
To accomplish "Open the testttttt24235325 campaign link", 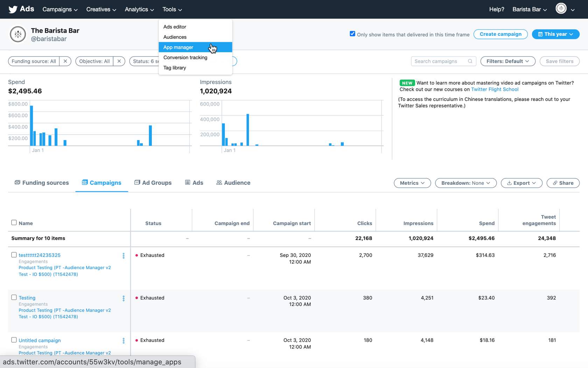I will (40, 255).
